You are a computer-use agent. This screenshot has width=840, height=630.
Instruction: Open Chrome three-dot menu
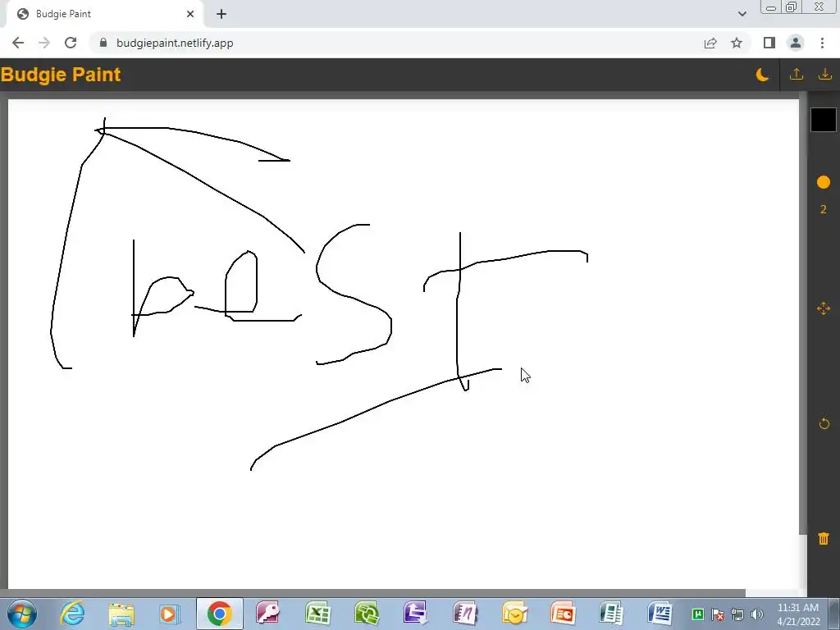(822, 43)
